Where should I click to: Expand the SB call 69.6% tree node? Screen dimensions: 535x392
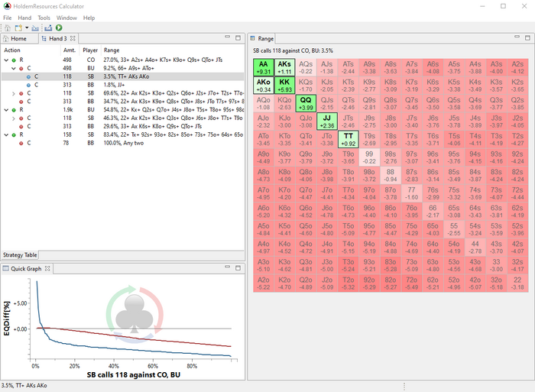13,93
